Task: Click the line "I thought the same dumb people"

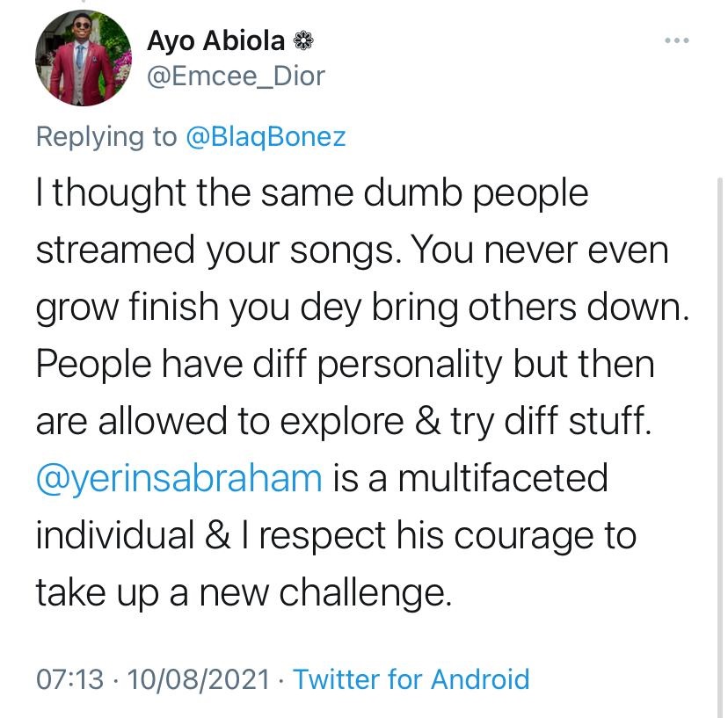Action: tap(311, 193)
